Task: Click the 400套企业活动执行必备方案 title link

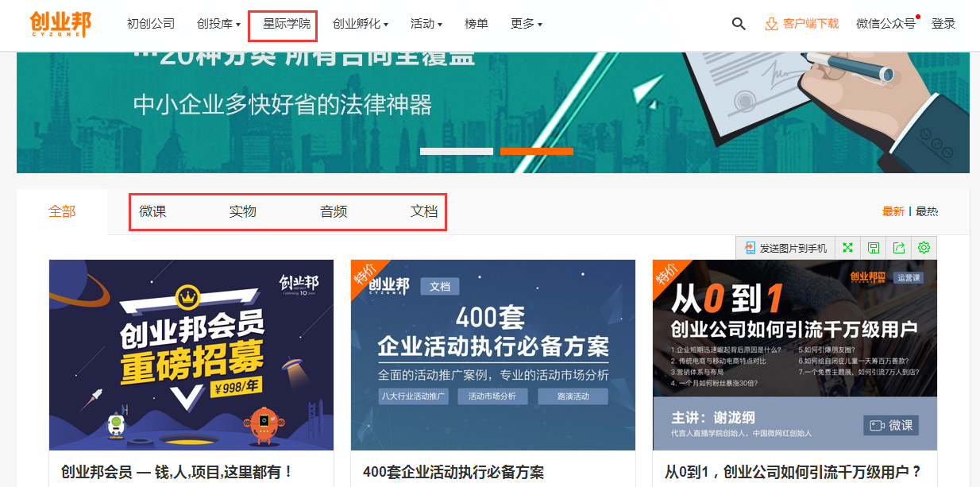Action: coord(453,472)
